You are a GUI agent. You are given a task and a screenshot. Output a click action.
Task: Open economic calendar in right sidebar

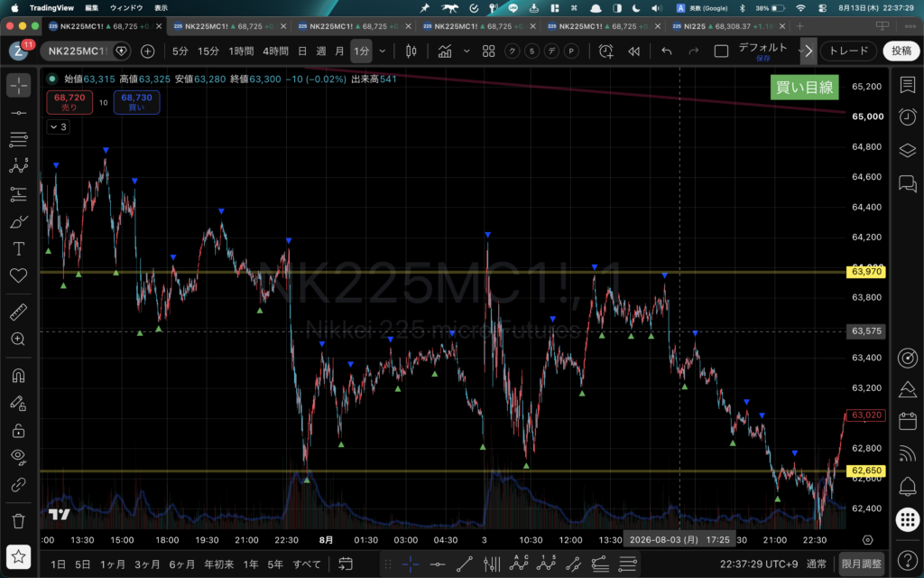pos(908,421)
